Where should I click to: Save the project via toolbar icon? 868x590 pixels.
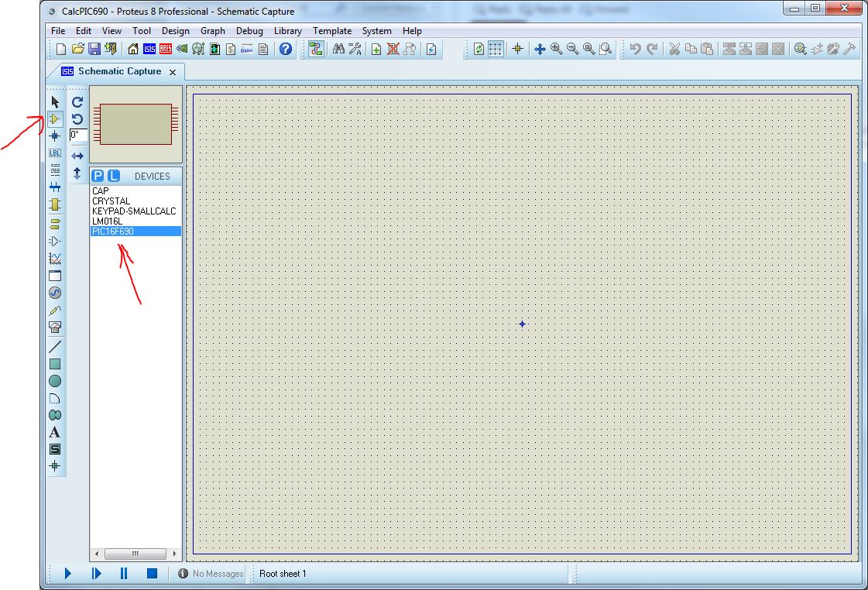pos(94,48)
